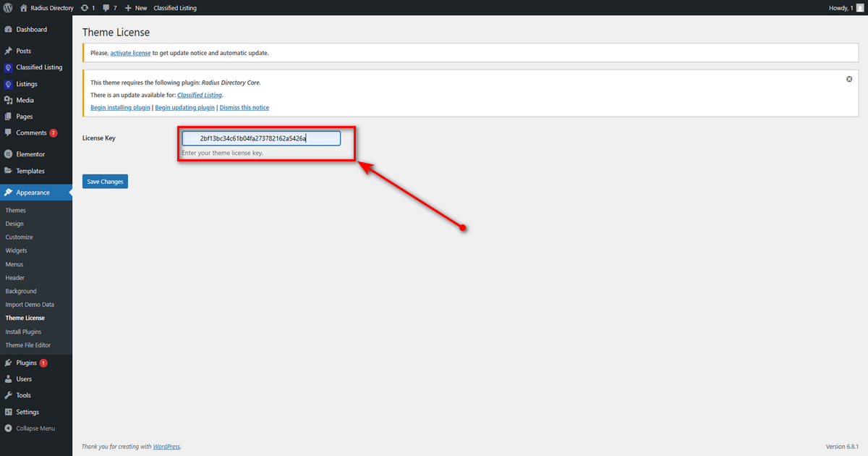Image resolution: width=868 pixels, height=456 pixels.
Task: Click the Theme License page heading
Action: [x=116, y=33]
